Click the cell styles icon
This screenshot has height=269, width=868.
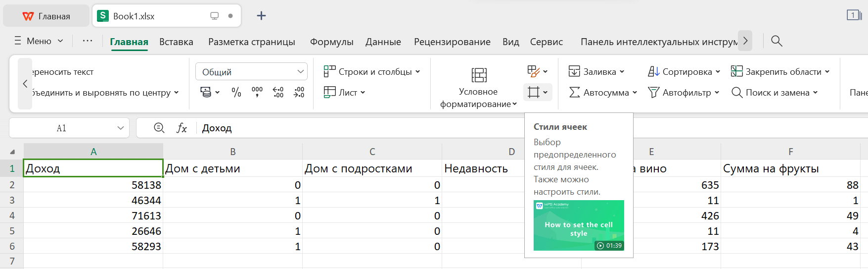534,92
